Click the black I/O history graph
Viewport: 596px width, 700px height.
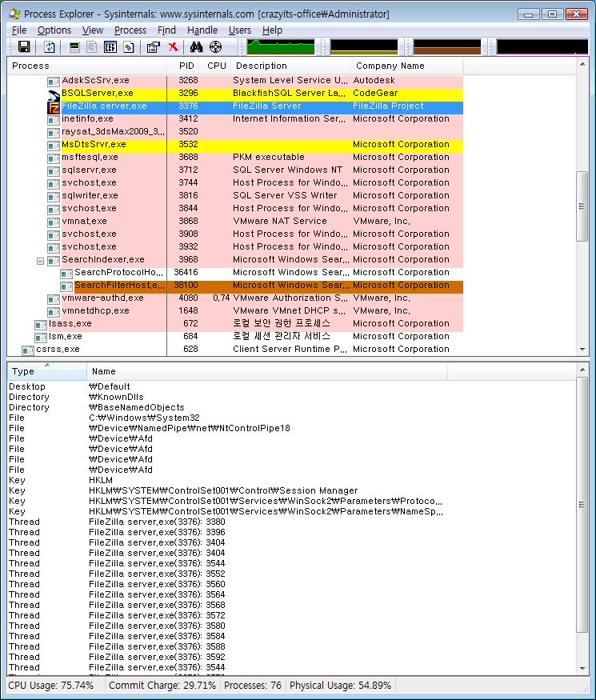[x=542, y=47]
